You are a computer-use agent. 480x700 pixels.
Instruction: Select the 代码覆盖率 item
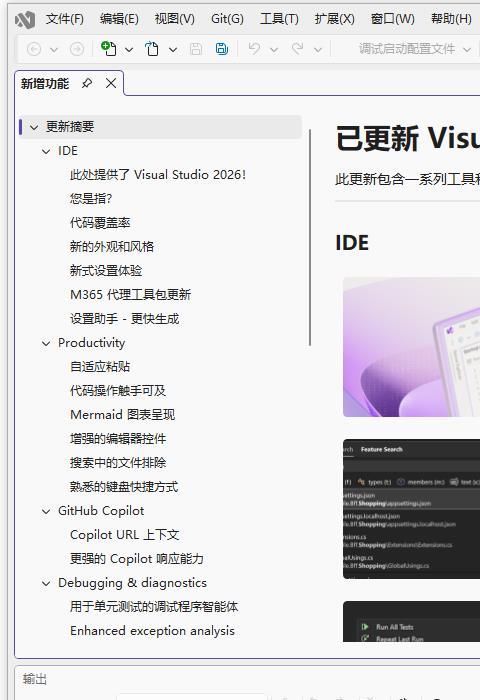tap(100, 223)
